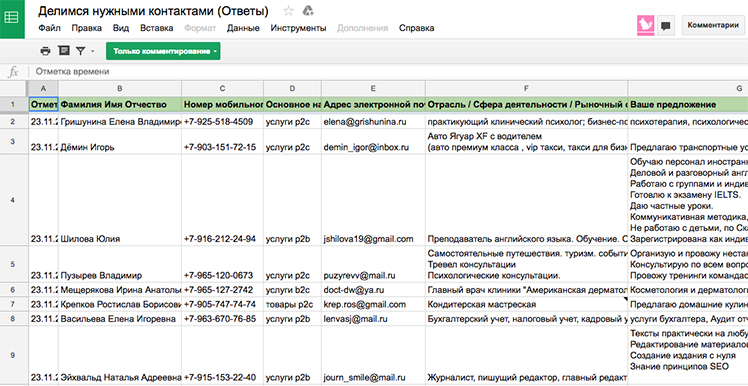Viewport: 748px width, 386px height.
Task: Open the Файл menu
Action: (x=50, y=28)
